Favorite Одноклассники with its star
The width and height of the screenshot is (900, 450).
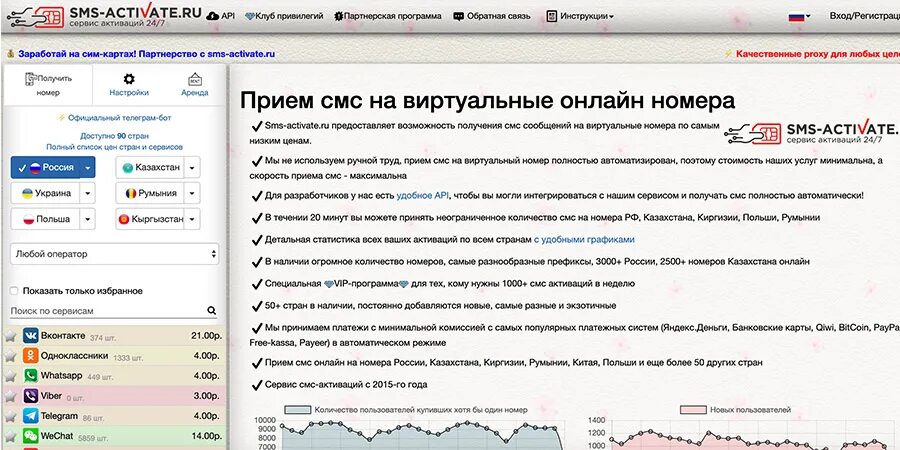[x=10, y=356]
